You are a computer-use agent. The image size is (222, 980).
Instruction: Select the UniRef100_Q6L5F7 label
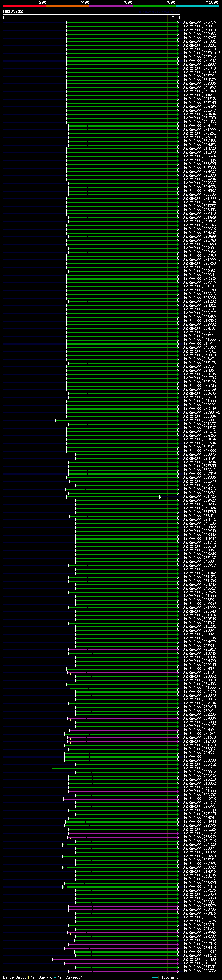click(x=199, y=110)
